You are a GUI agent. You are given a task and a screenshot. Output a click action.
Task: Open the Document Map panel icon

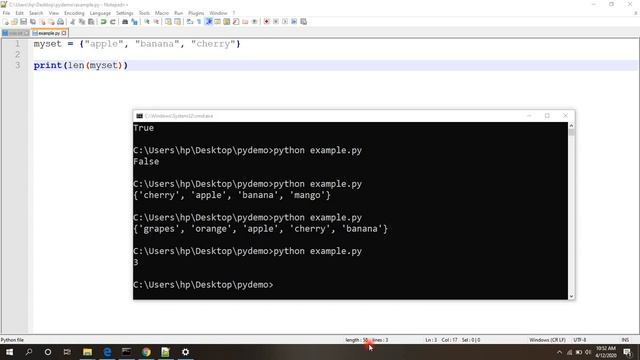227,22
